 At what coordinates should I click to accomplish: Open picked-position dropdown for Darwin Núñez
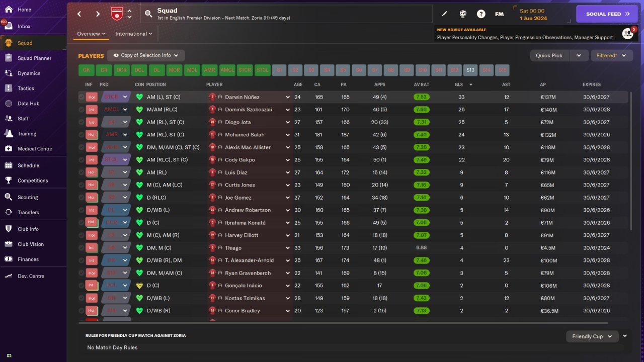point(125,97)
